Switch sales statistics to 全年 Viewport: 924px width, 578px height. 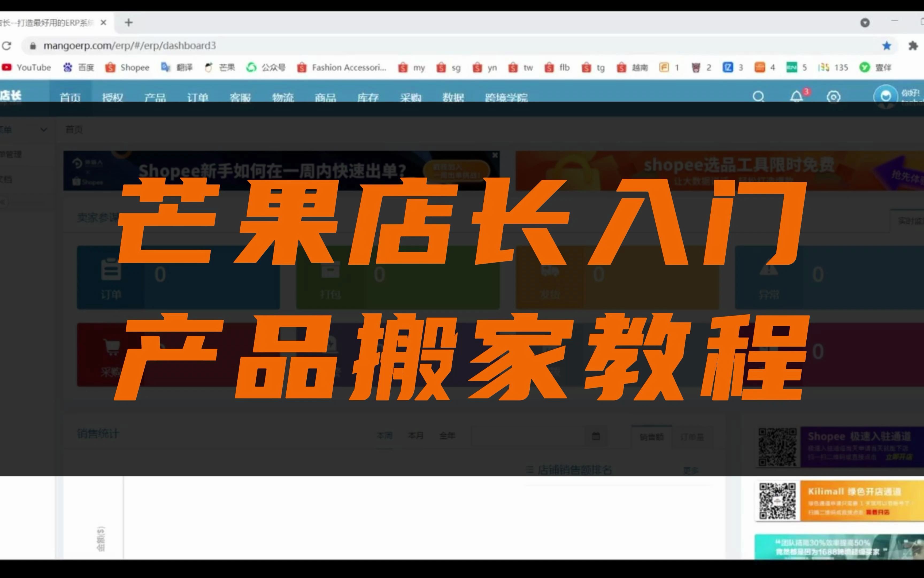coord(447,436)
